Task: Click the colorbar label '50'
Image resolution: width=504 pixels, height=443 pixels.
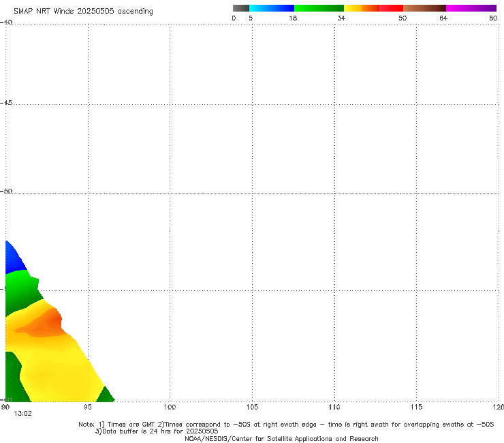Action: click(403, 18)
